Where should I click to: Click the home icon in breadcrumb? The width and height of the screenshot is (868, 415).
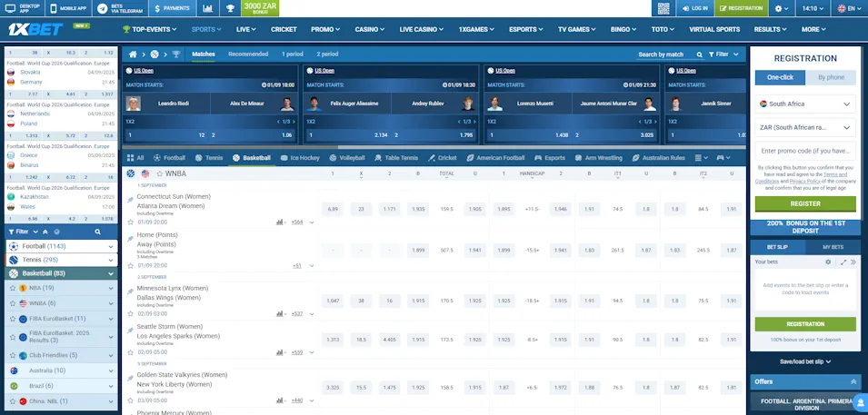tap(133, 54)
